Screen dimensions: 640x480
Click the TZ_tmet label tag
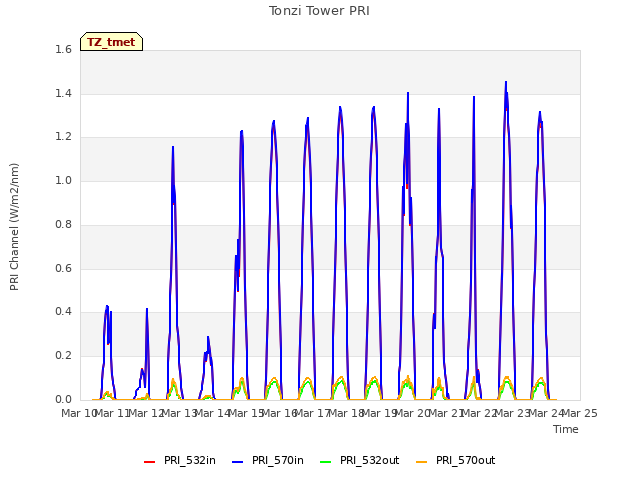pos(111,42)
